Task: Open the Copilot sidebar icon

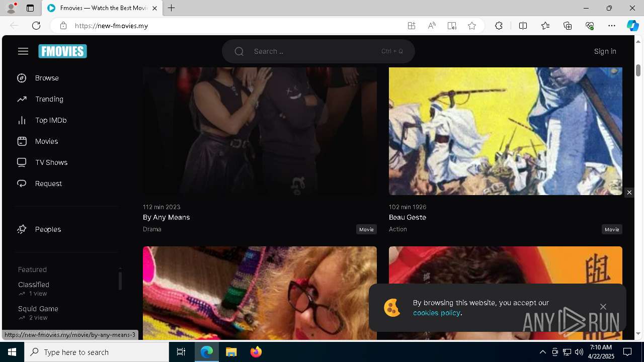Action: (632, 26)
